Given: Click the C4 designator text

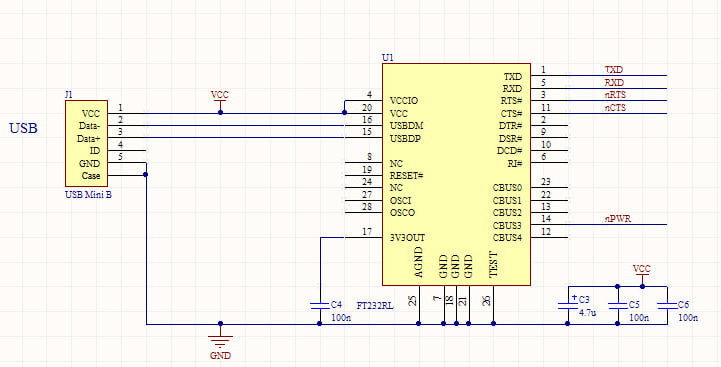Looking at the screenshot, I should click(337, 304).
